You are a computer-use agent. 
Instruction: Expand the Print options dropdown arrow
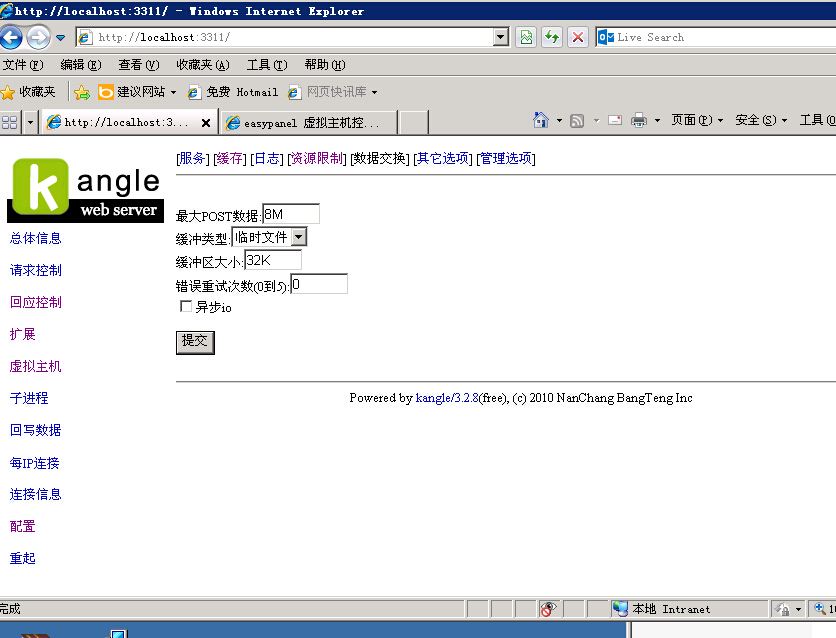pyautogui.click(x=657, y=120)
